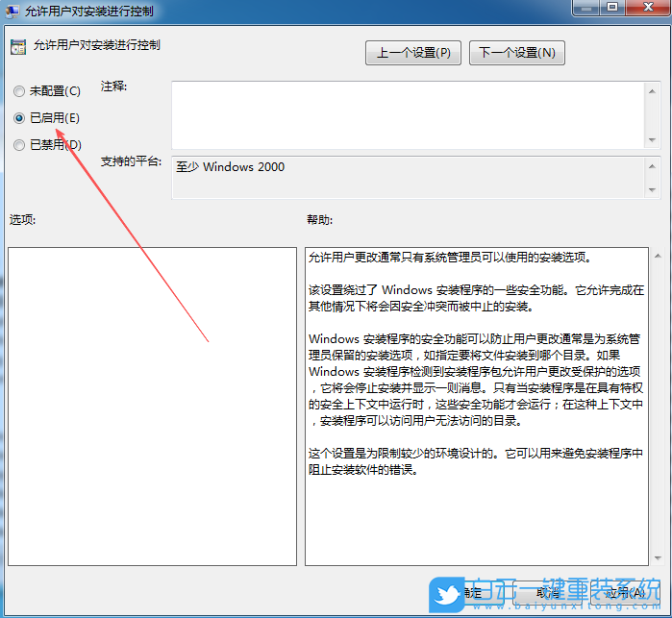Go to 上一个设置(P) previous setting
The height and width of the screenshot is (618, 672).
point(413,53)
